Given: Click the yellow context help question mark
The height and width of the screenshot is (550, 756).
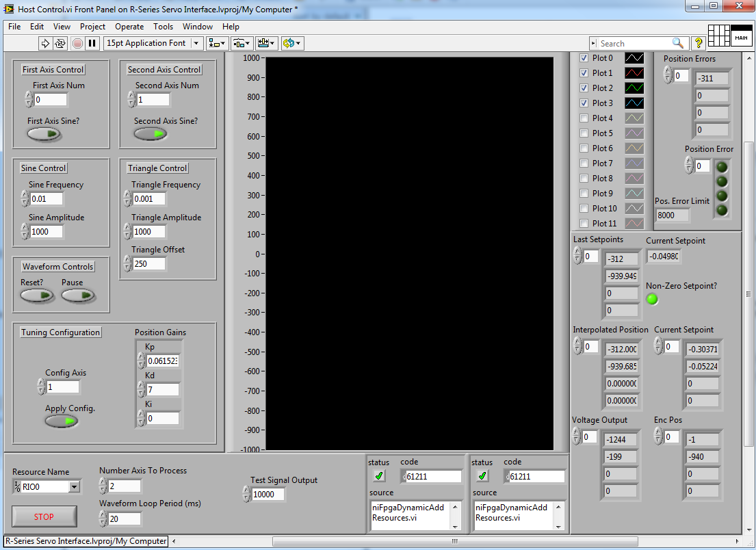Looking at the screenshot, I should pyautogui.click(x=699, y=43).
